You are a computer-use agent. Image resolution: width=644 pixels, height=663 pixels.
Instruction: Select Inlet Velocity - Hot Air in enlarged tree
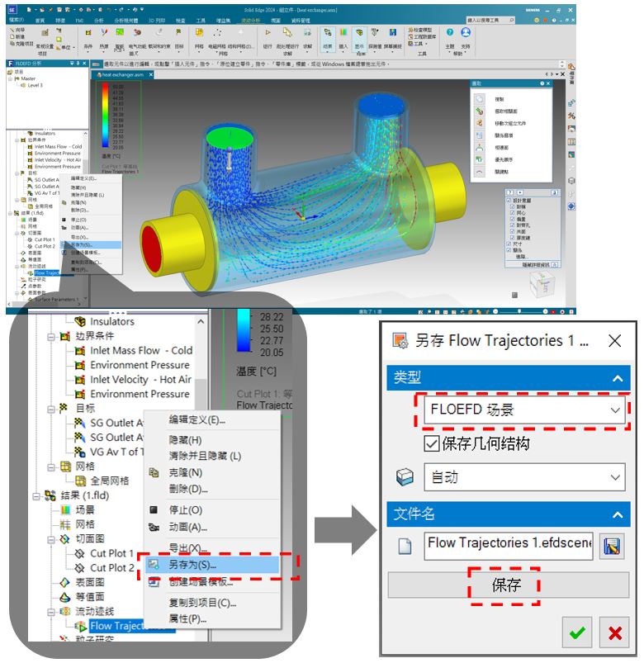(140, 380)
